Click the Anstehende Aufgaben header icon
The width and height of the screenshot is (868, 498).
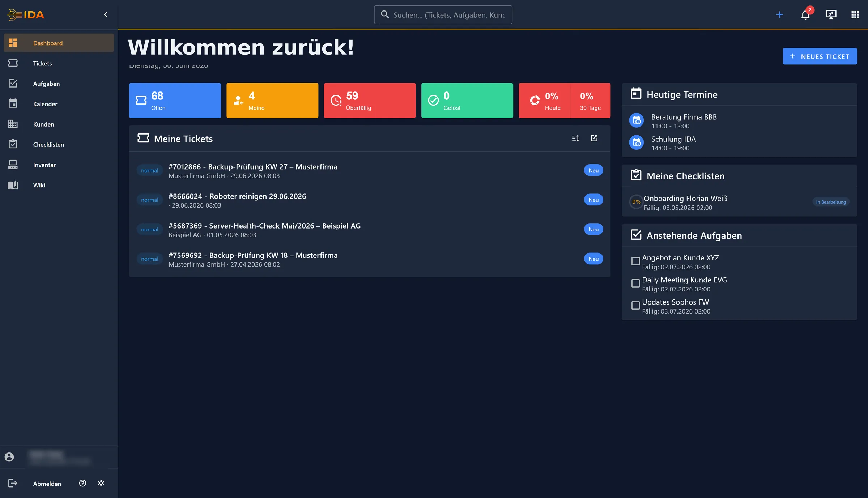636,235
